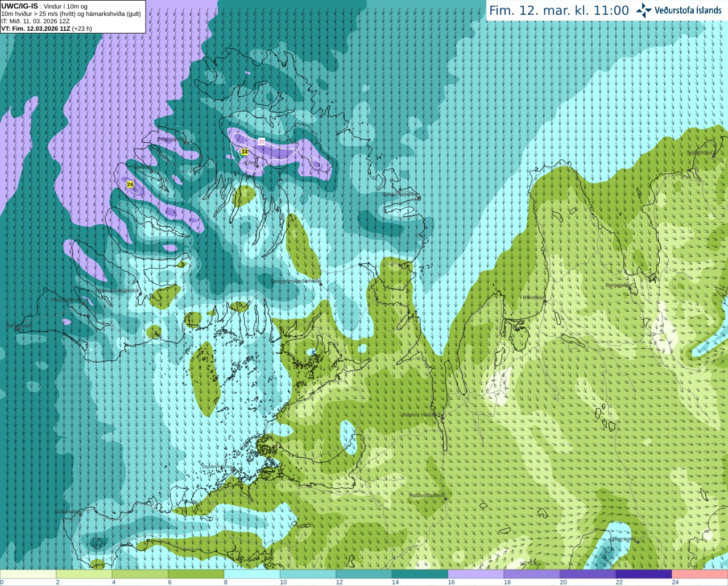
Task: Click the Flateyri station label
Action: click(x=143, y=168)
